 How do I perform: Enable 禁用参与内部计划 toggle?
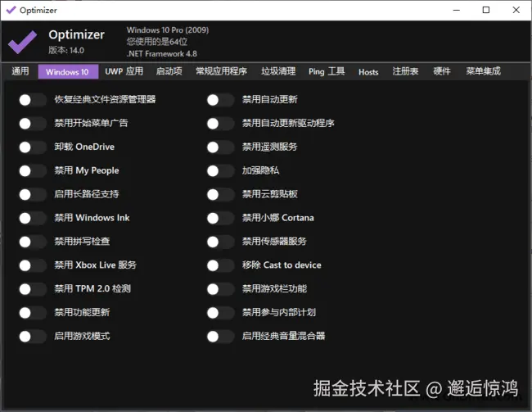[220, 313]
